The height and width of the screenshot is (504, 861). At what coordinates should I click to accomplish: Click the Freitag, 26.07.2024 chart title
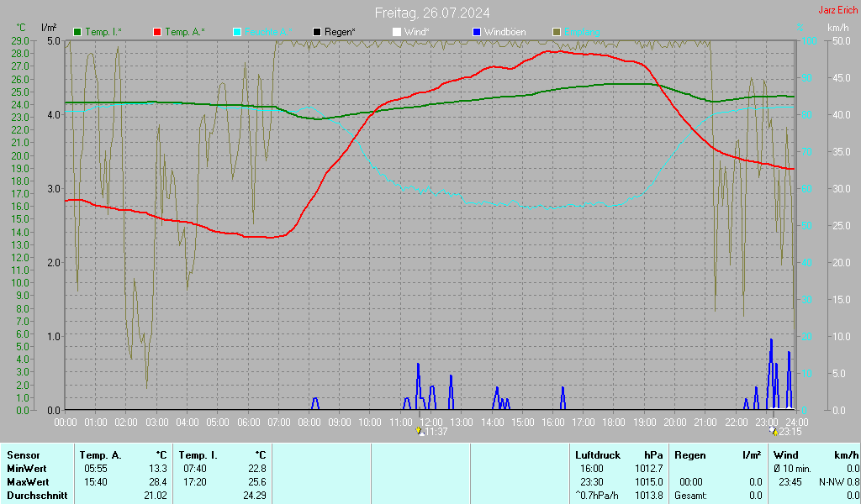[x=432, y=13]
